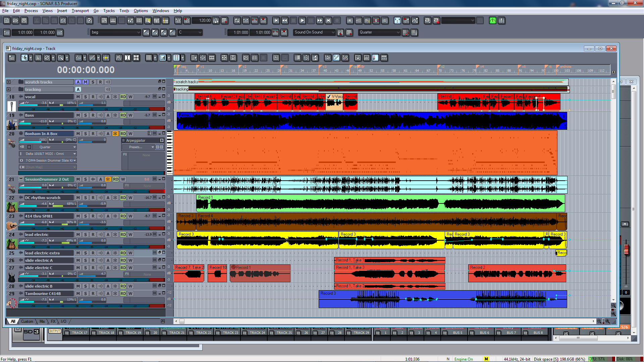Insert a new track with plus icon
Image resolution: width=644 pixels, height=362 pixels.
coord(12,58)
